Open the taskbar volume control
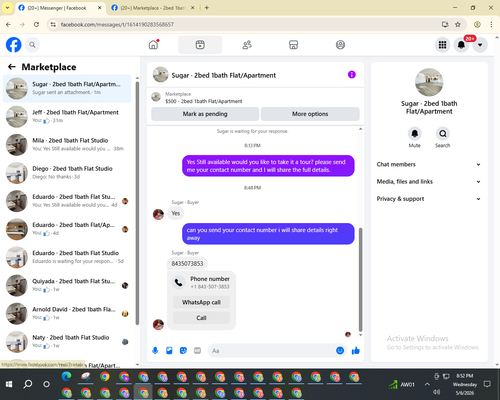The width and height of the screenshot is (500, 400). (437, 392)
